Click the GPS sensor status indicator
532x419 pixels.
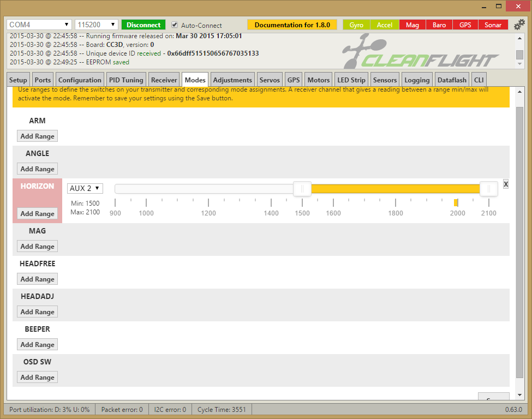tap(465, 25)
